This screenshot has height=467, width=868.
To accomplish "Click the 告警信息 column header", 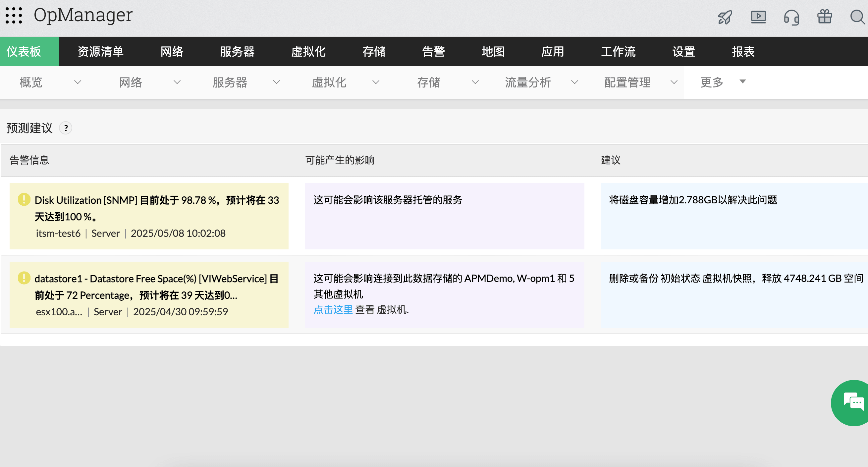I will [x=29, y=160].
